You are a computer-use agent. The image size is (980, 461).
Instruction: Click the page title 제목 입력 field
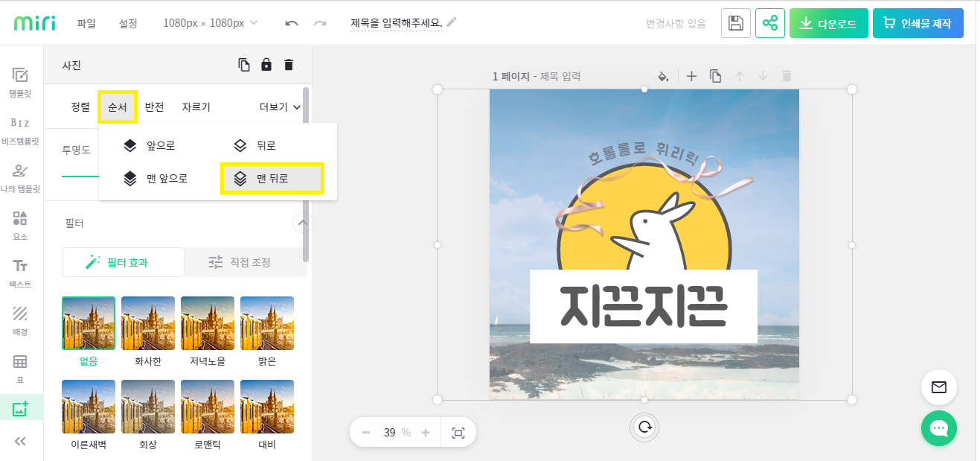[560, 76]
